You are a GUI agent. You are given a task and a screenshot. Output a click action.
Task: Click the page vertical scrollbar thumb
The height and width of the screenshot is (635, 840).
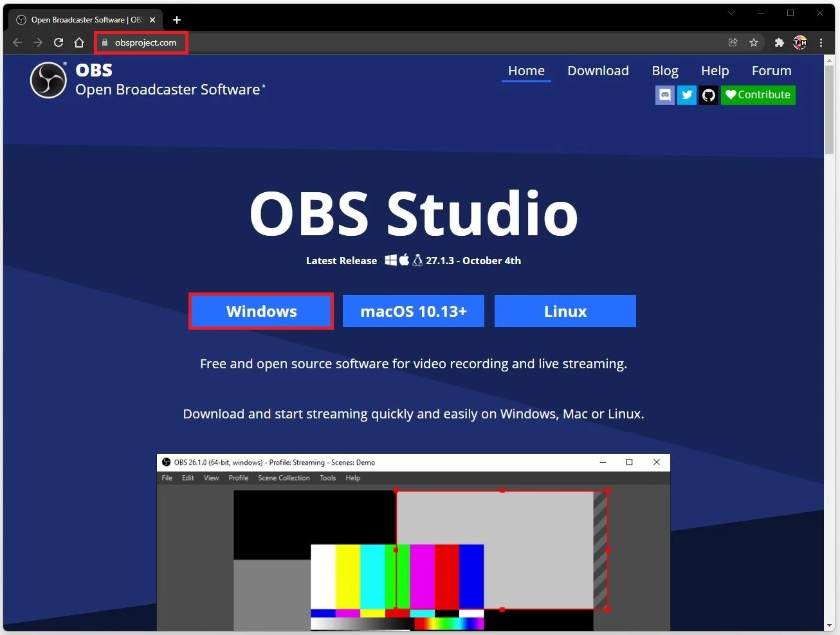tap(830, 109)
